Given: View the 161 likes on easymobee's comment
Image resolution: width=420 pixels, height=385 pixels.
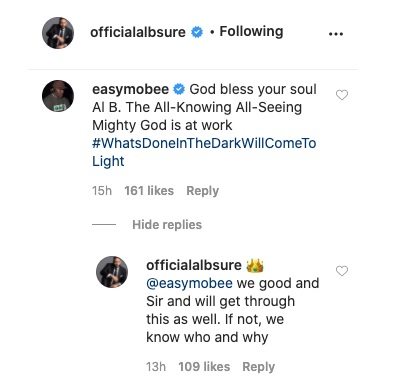Looking at the screenshot, I should point(149,191).
